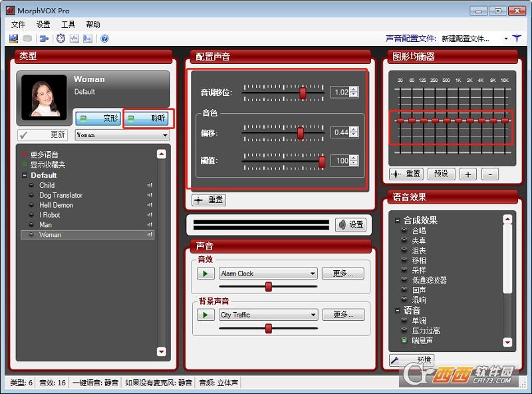Open the 声音配置文件 profile dropdown

[x=506, y=39]
